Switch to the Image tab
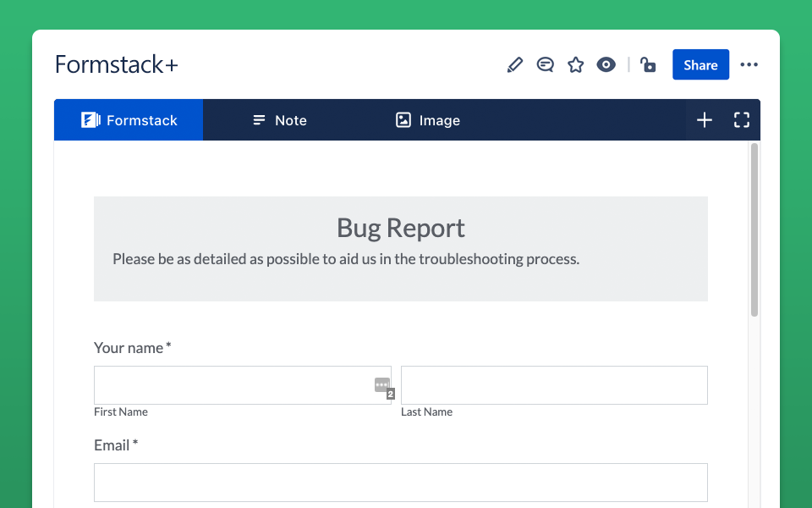The width and height of the screenshot is (812, 508). (428, 120)
